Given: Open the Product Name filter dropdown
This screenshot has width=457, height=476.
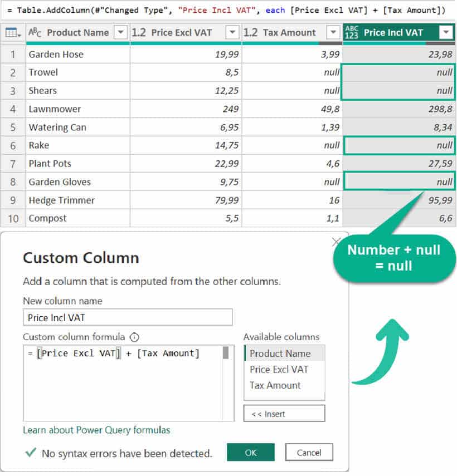Looking at the screenshot, I should coord(120,32).
